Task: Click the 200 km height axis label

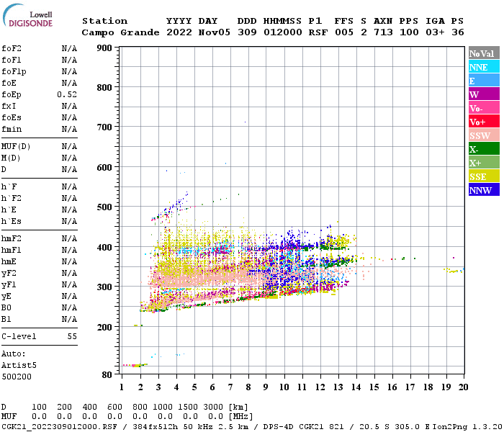Action: point(104,328)
